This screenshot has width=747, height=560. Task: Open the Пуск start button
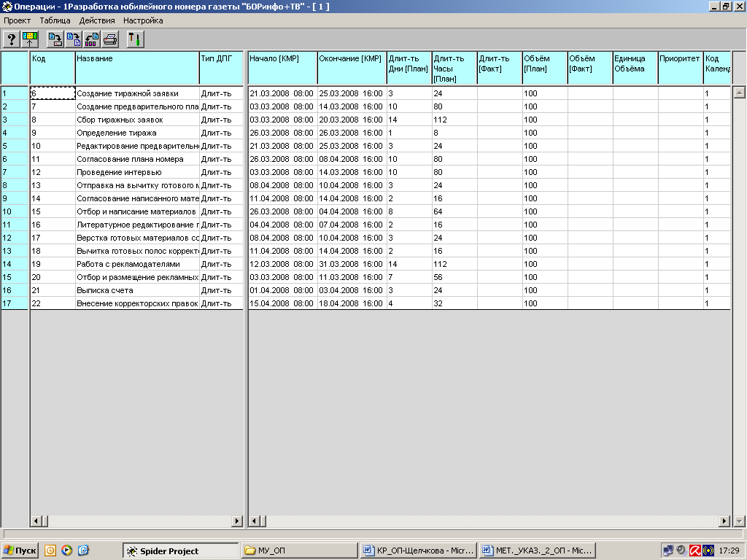point(20,551)
